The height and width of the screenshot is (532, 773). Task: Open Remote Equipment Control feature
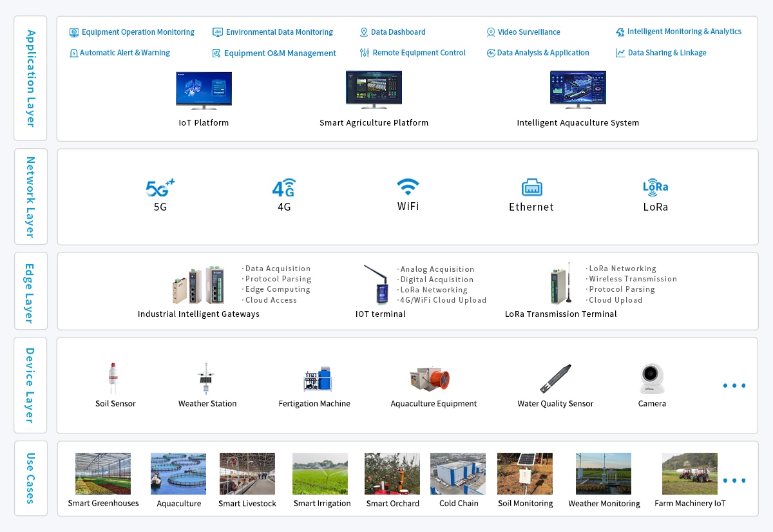point(413,53)
